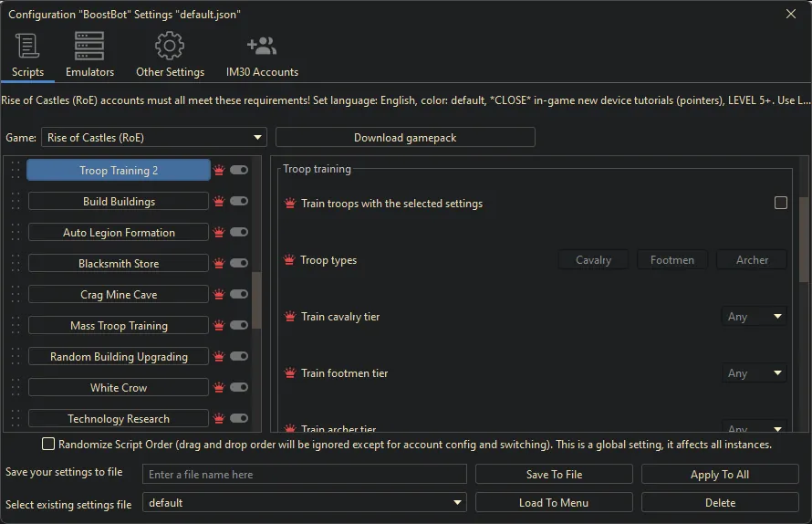Screen dimensions: 812x524
Task: Click the crown icon beside Technology Research
Action: point(219,418)
